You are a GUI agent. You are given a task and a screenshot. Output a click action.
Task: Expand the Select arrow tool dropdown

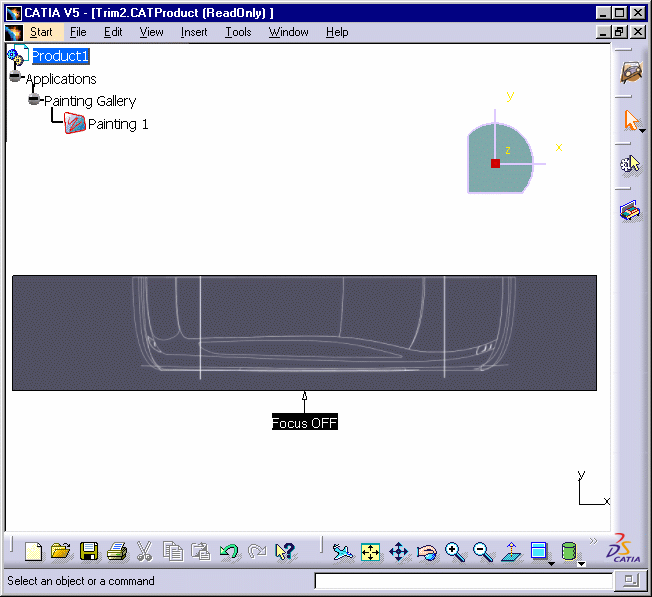coord(641,131)
